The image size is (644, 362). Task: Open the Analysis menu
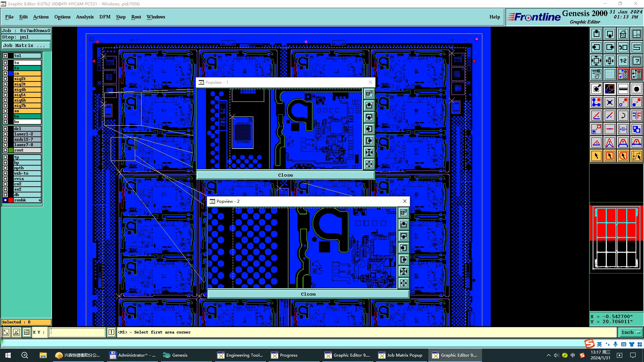click(85, 17)
